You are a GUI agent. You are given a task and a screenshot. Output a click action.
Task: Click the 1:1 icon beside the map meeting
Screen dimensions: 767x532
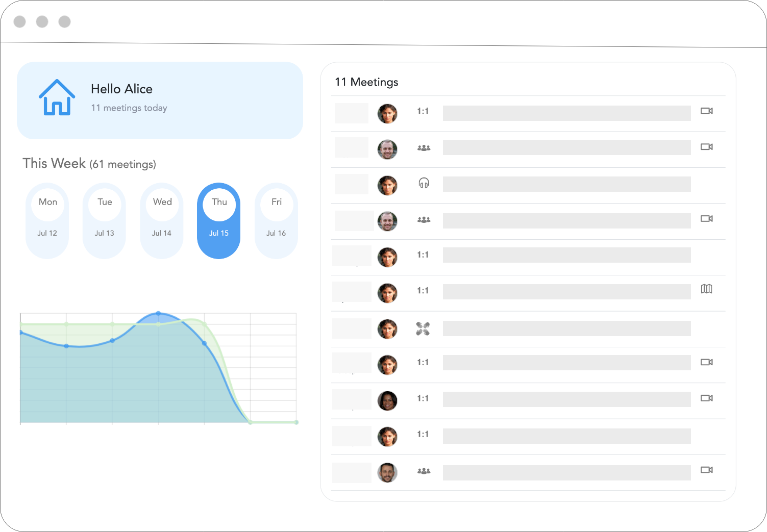(423, 291)
